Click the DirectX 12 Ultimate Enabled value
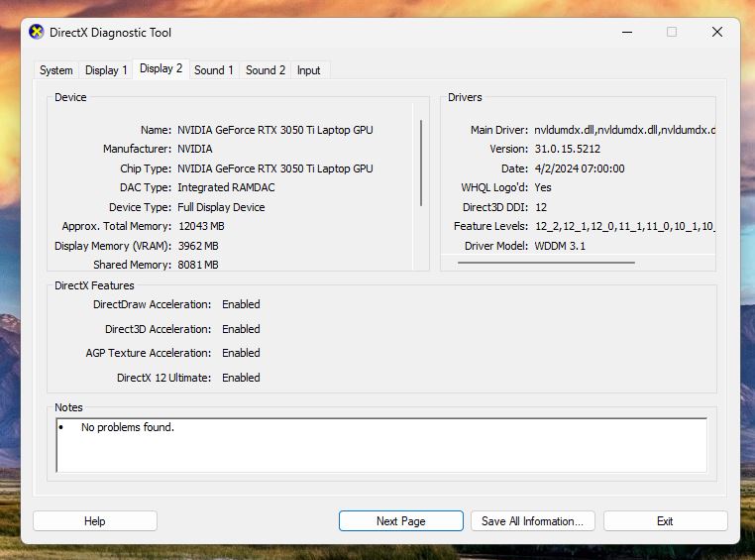The width and height of the screenshot is (755, 560). tap(241, 378)
